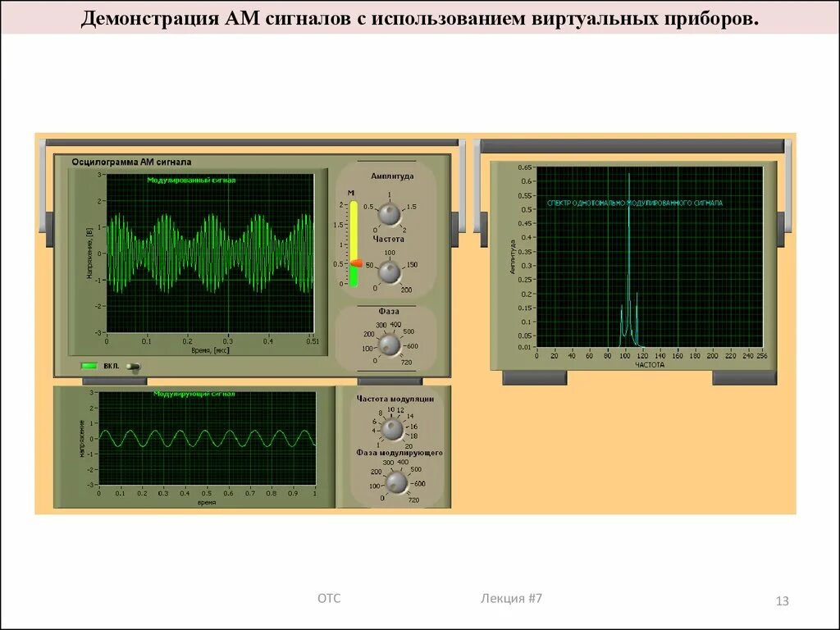Click the Частота модуляции label
The image size is (840, 630).
(x=395, y=399)
